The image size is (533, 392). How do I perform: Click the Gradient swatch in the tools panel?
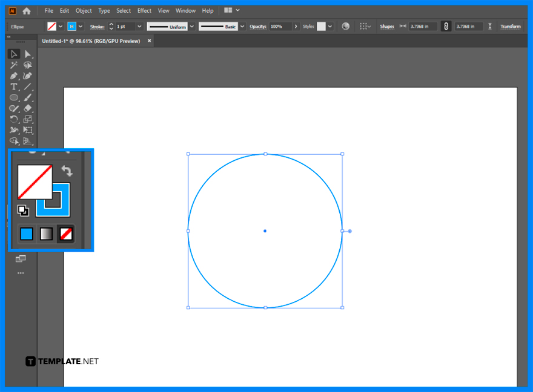coord(46,234)
